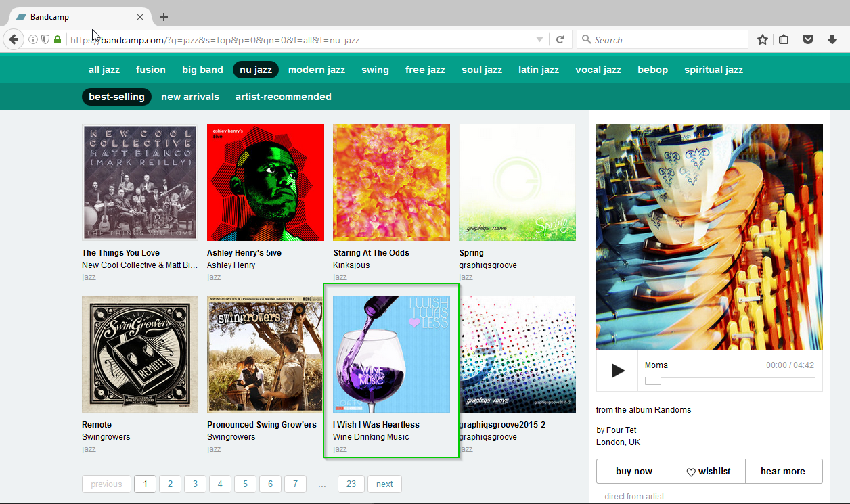
Task: Select the latin jazz subgenre tab
Action: [539, 70]
